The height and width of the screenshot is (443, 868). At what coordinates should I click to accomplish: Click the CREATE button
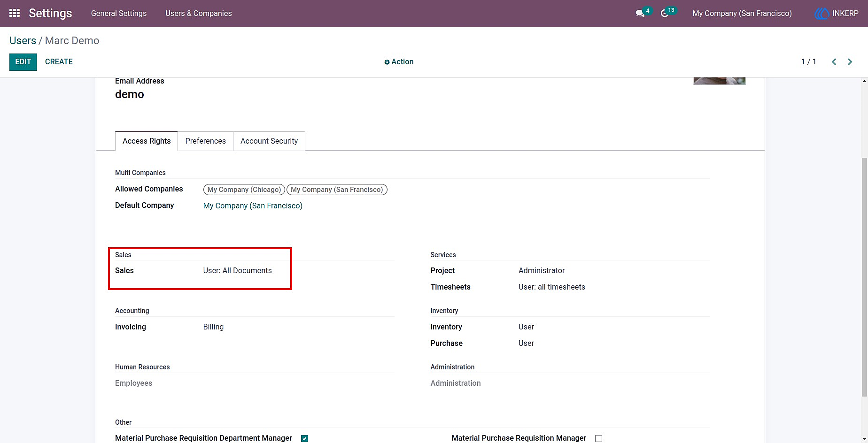click(59, 62)
